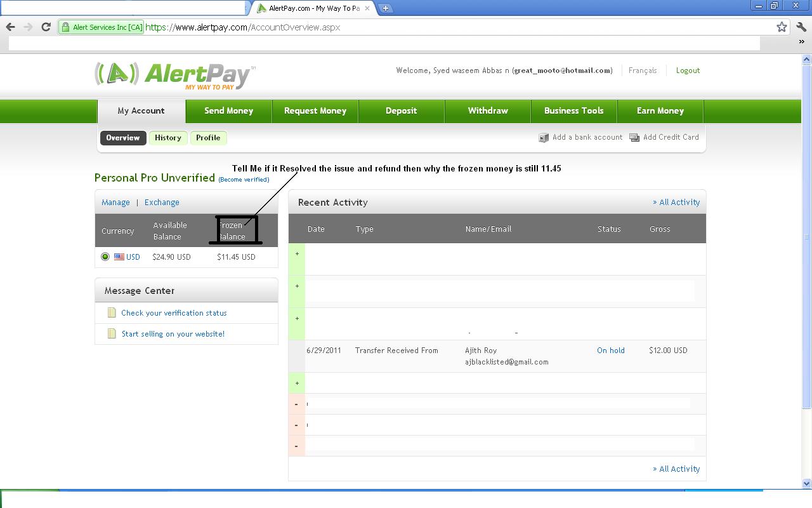Click the On hold status link
The width and height of the screenshot is (812, 508).
coord(611,350)
